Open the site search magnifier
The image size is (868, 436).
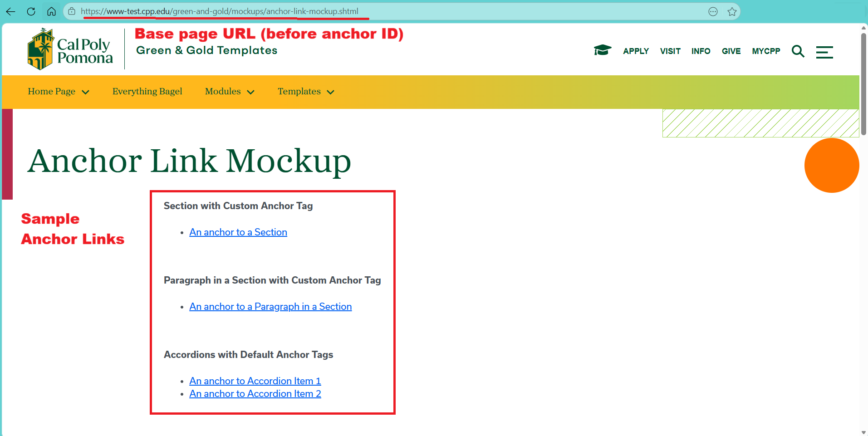click(x=798, y=51)
